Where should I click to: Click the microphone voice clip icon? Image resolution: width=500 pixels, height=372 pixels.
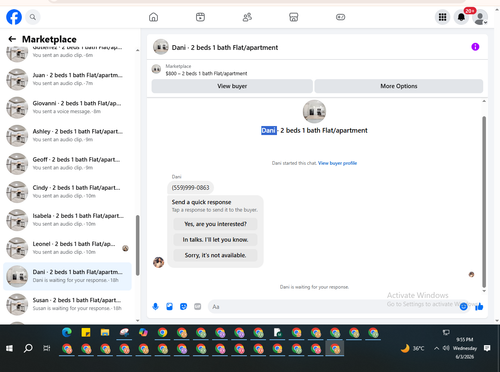point(155,306)
